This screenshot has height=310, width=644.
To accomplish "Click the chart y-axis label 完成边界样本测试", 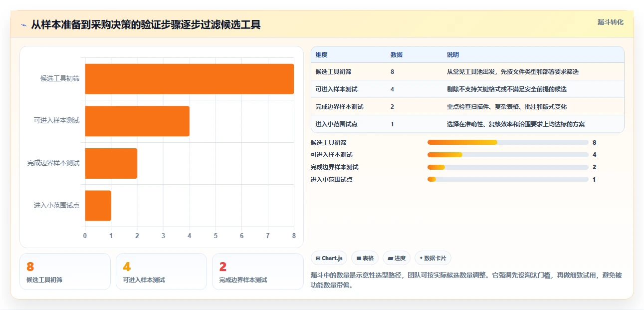I will 53,163.
